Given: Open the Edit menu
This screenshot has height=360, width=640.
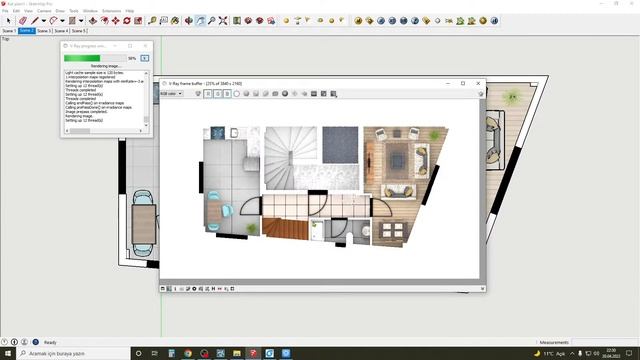Looking at the screenshot, I should [x=16, y=11].
